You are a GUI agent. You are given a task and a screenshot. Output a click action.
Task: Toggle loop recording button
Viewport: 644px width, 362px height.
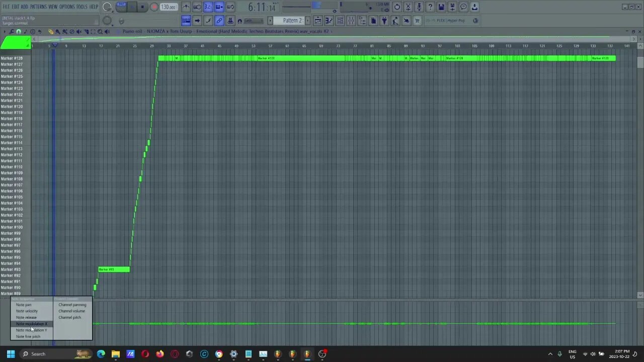(x=230, y=7)
